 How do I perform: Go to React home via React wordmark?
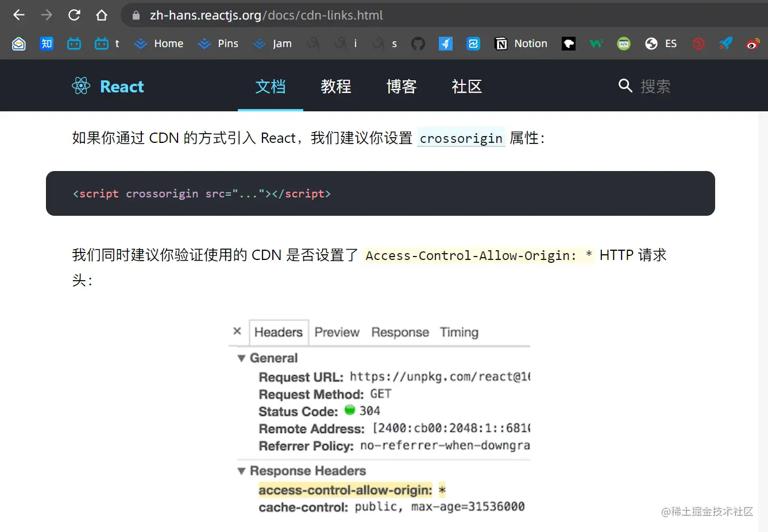point(122,87)
